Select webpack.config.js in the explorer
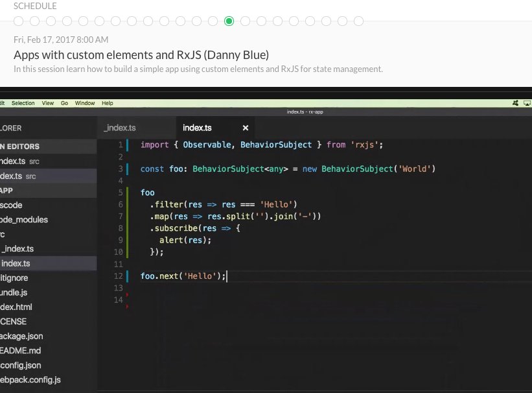 coord(31,379)
